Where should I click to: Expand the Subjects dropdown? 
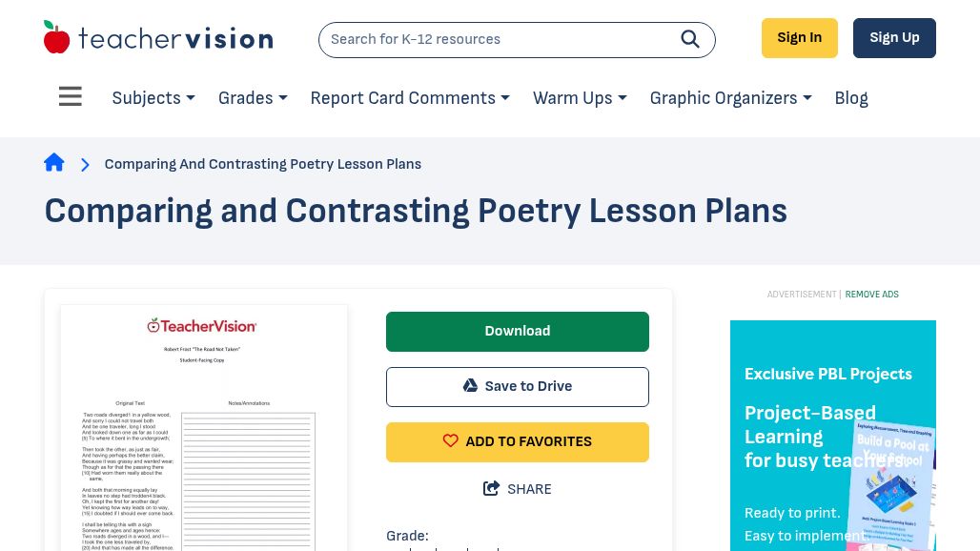click(x=153, y=98)
